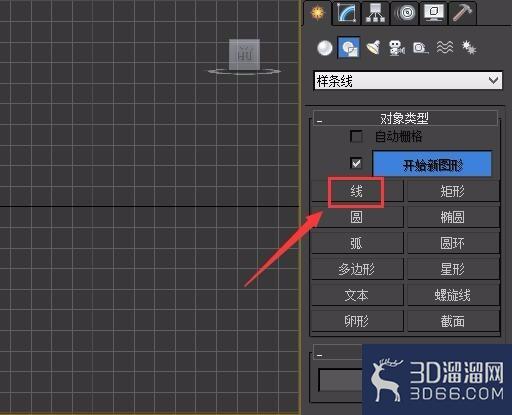Choose the 文本 text button

[x=357, y=295]
